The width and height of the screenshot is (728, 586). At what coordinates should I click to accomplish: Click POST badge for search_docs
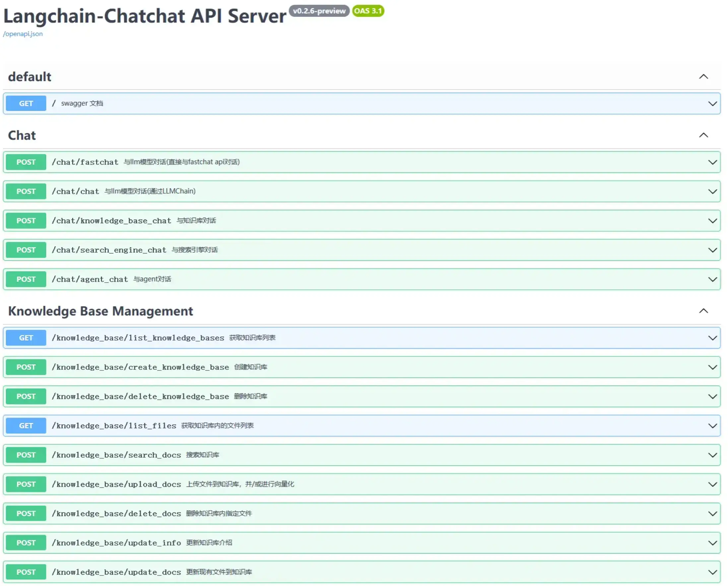tap(26, 455)
